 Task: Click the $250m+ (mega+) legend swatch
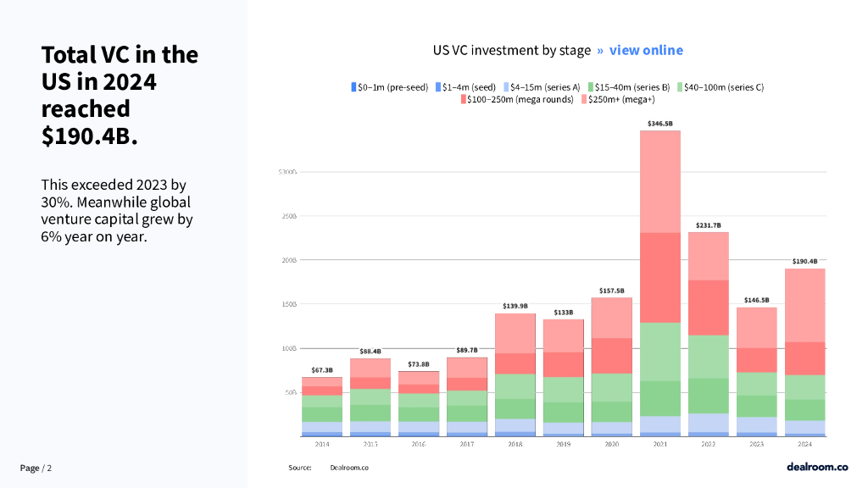pyautogui.click(x=582, y=99)
